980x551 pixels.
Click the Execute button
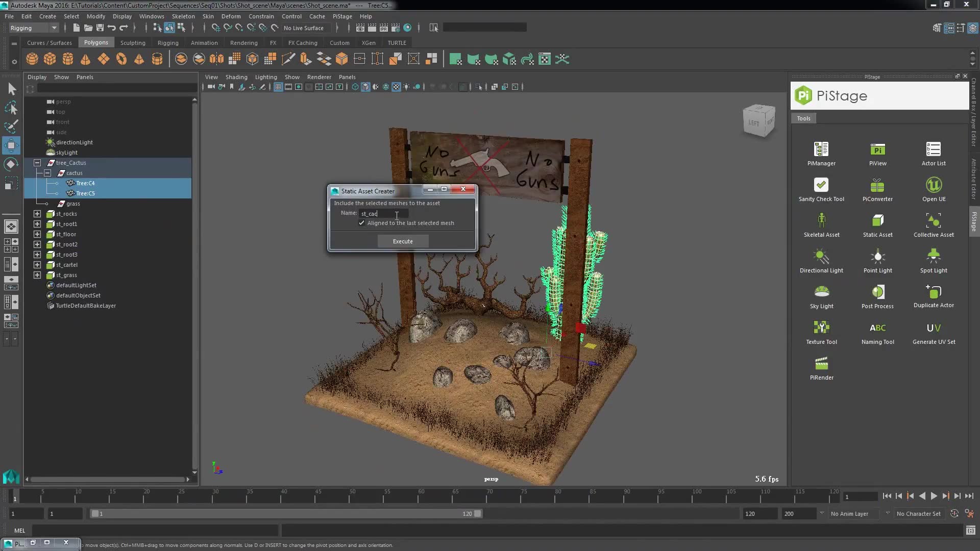(x=403, y=241)
